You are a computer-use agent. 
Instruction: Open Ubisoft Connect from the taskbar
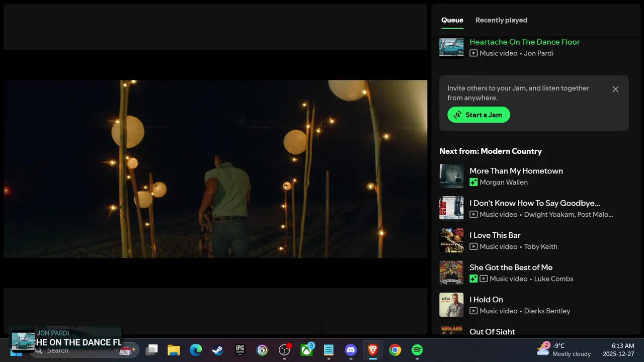(x=262, y=350)
